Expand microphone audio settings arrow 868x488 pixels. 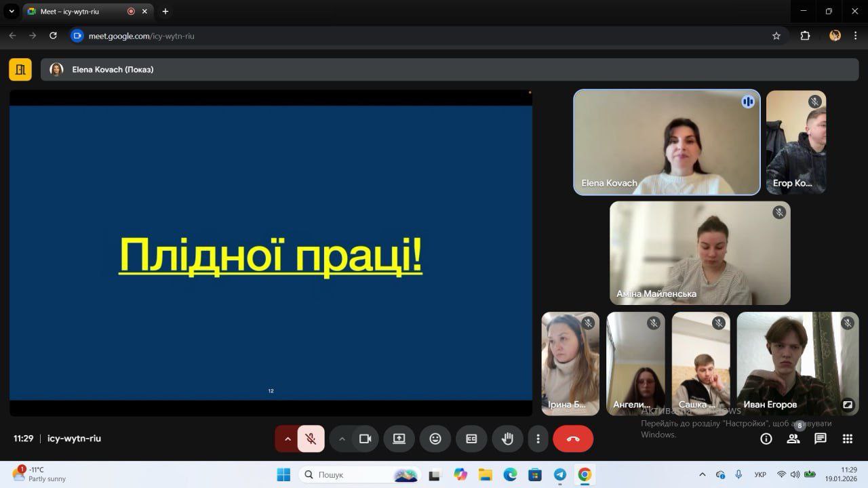[287, 439]
